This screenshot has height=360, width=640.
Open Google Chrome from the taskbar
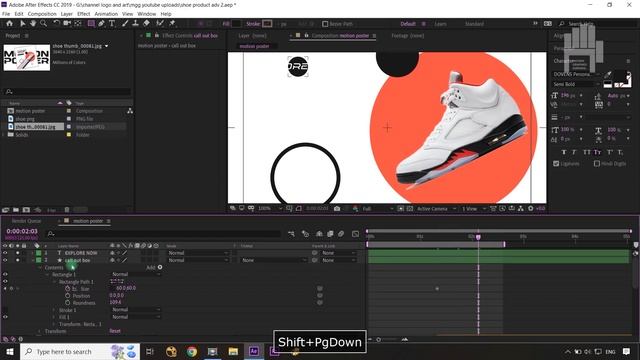tap(192, 351)
